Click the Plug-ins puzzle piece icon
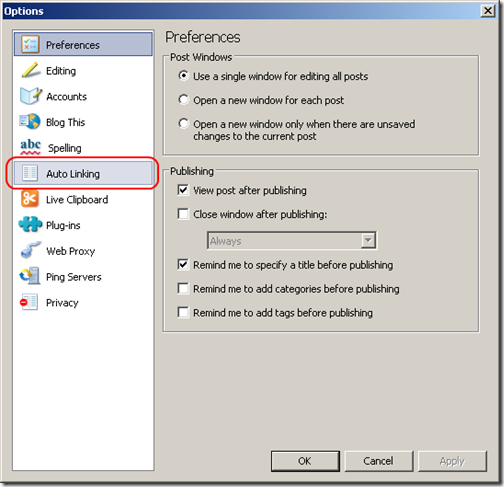This screenshot has width=504, height=487. (x=30, y=224)
